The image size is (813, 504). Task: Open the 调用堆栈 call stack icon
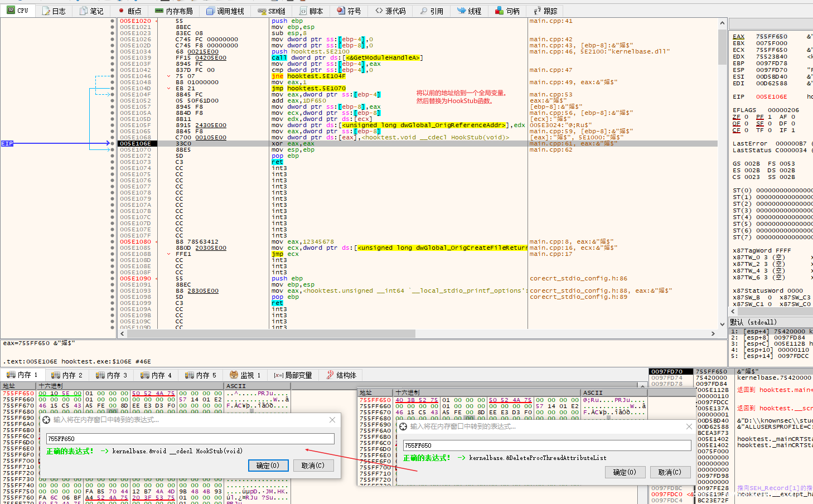[x=210, y=11]
